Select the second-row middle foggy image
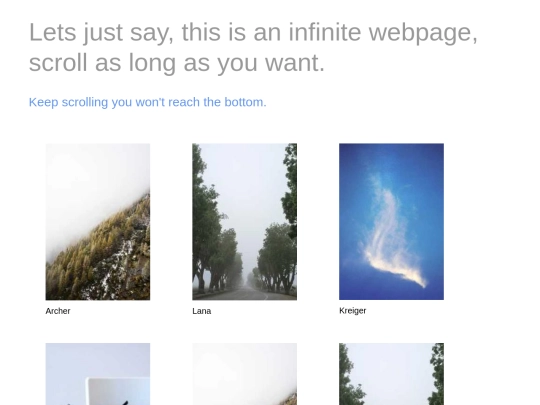 [x=245, y=374]
